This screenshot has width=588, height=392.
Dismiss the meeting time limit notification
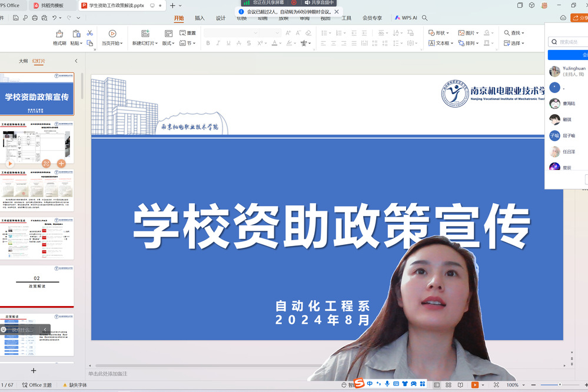point(336,12)
